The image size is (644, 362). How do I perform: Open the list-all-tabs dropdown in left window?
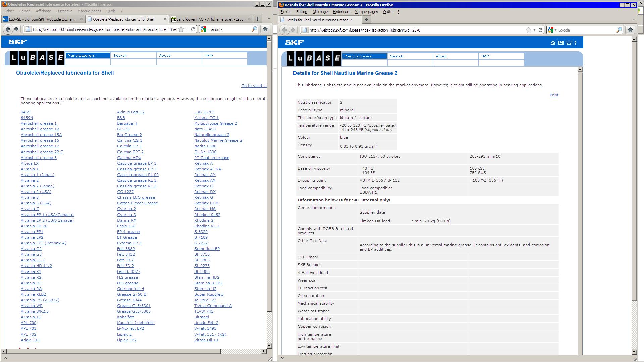(x=269, y=19)
